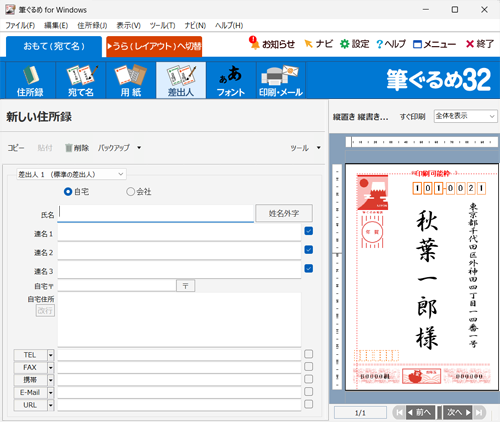Viewport: 500px width, 422px height.
Task: Enable the E-Mail print checkbox
Action: [x=309, y=391]
